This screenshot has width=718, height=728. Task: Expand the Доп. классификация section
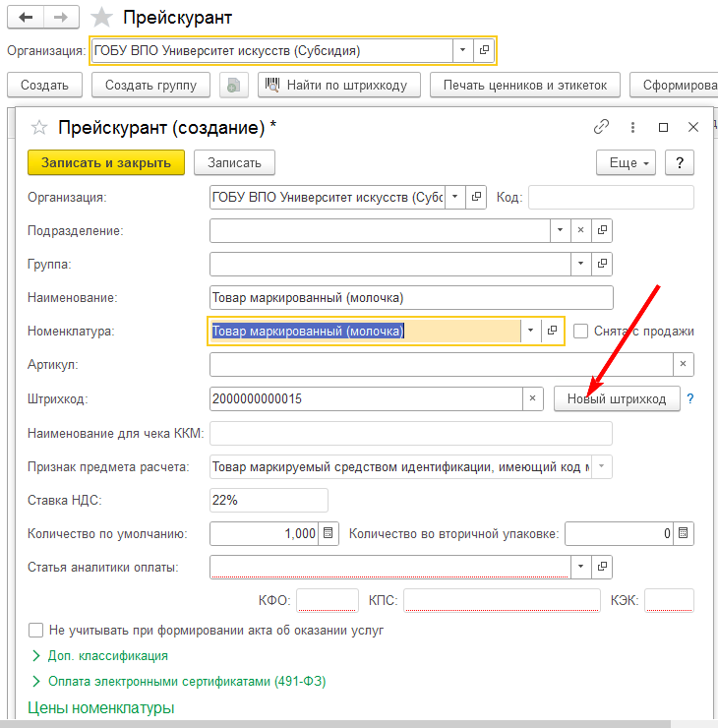pos(36,655)
